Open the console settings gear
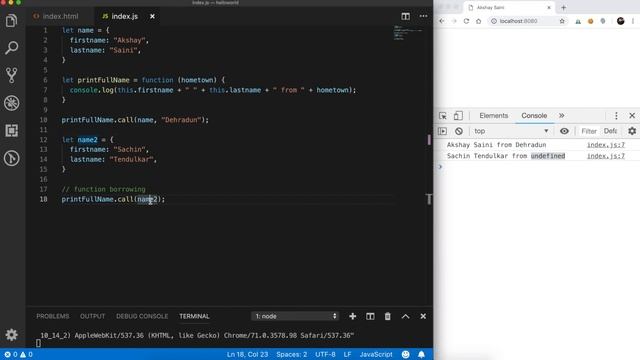 (x=632, y=131)
